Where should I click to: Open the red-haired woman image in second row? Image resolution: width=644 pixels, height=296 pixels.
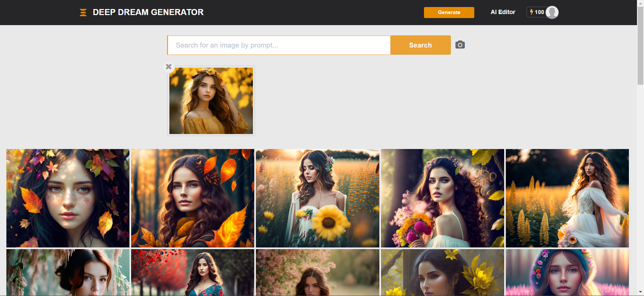coord(68,272)
